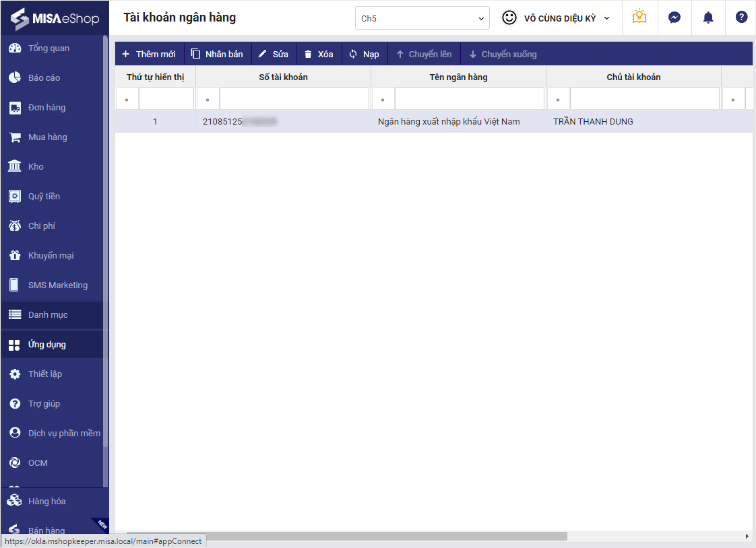
Task: Click the horizontal scrollbar thumb
Action: 346,536
